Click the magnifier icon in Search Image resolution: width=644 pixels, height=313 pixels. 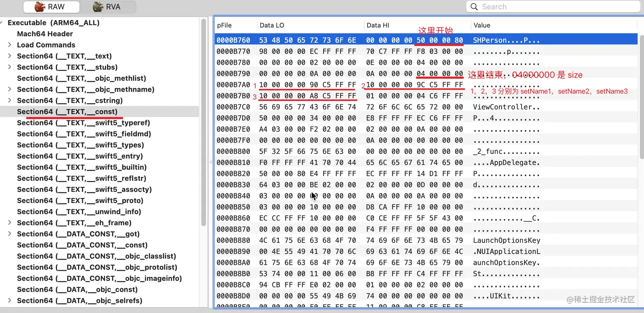click(474, 7)
